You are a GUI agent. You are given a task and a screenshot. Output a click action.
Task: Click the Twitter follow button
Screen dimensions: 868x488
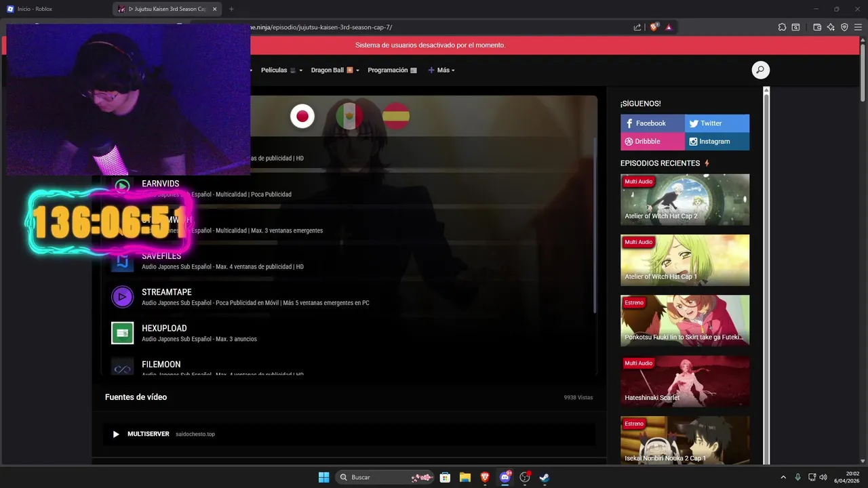(x=717, y=123)
